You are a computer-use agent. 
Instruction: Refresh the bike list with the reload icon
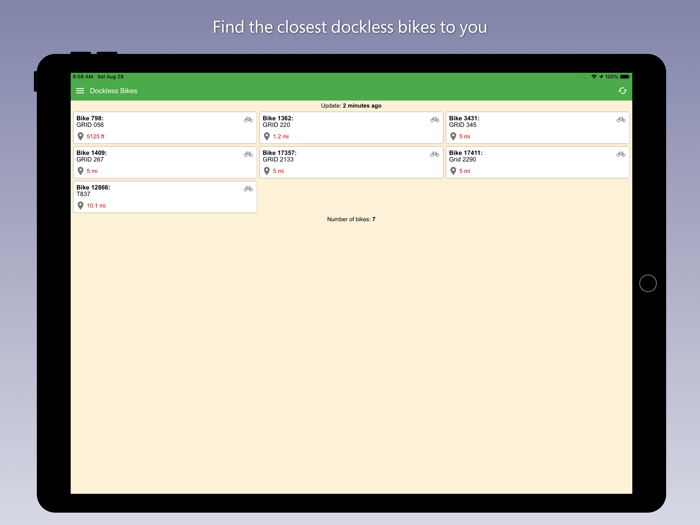622,91
